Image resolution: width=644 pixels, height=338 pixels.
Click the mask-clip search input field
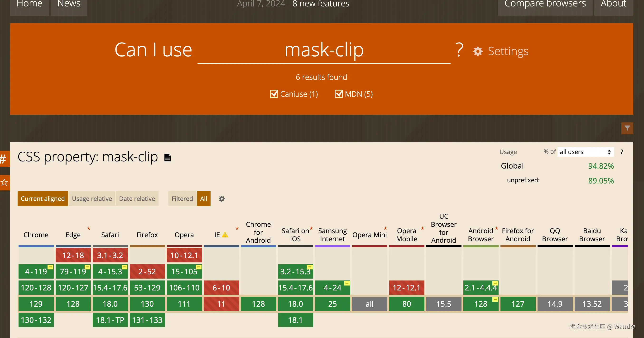click(x=324, y=50)
